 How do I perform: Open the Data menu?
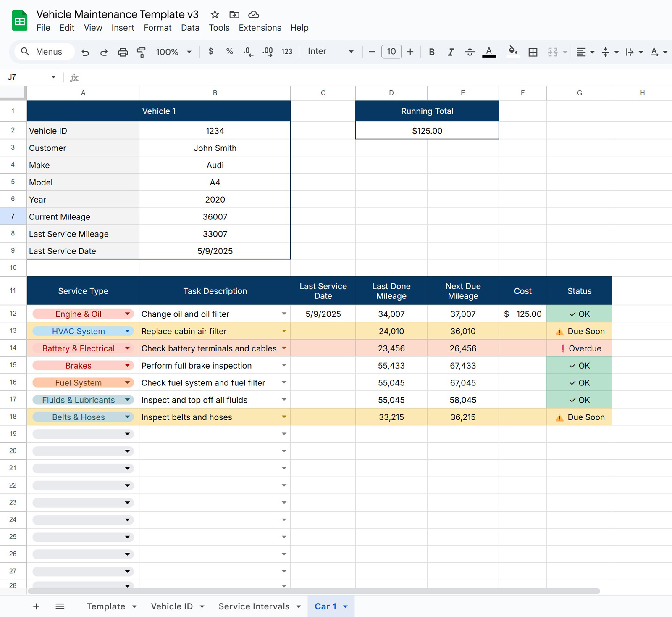tap(190, 28)
